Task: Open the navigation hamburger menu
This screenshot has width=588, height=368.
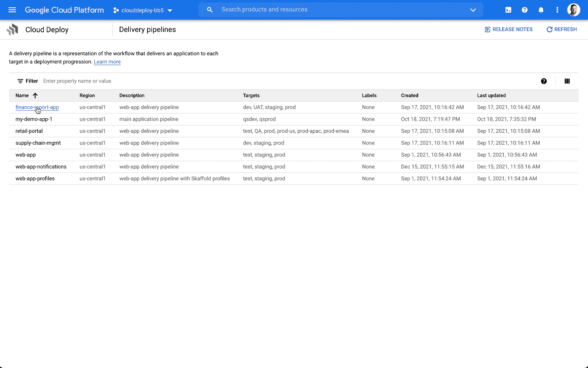Action: coord(12,10)
